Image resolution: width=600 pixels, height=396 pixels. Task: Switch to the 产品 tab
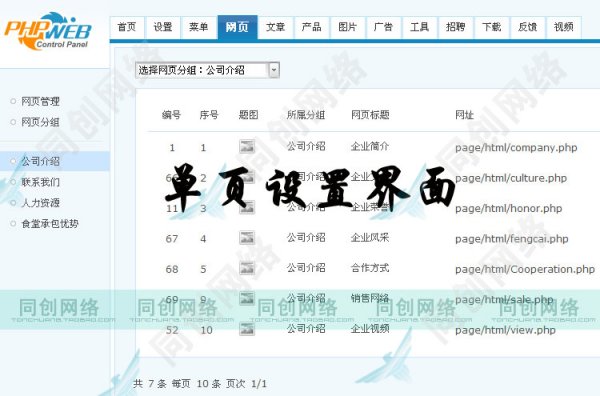click(311, 27)
